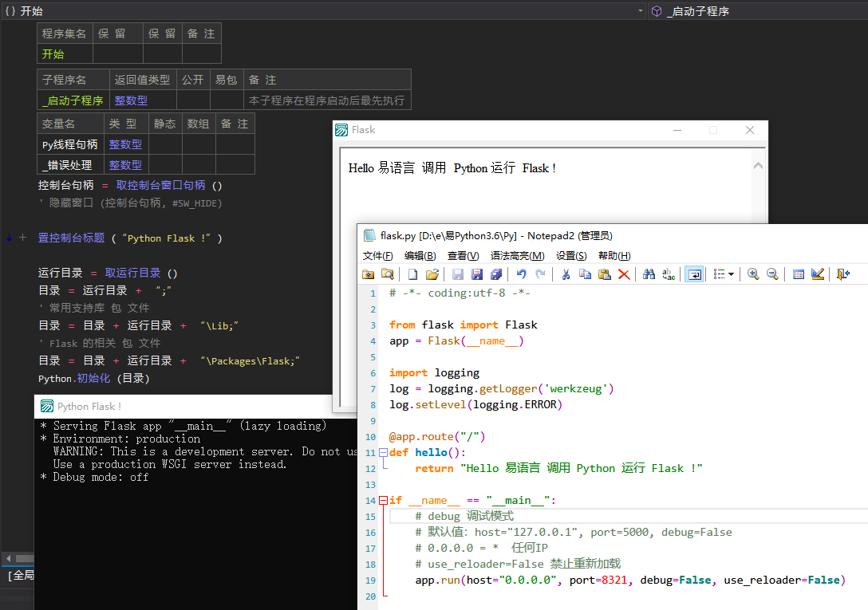
Task: Click the 本子程序在程序启动后最先执行 remark cell
Action: pyautogui.click(x=326, y=100)
